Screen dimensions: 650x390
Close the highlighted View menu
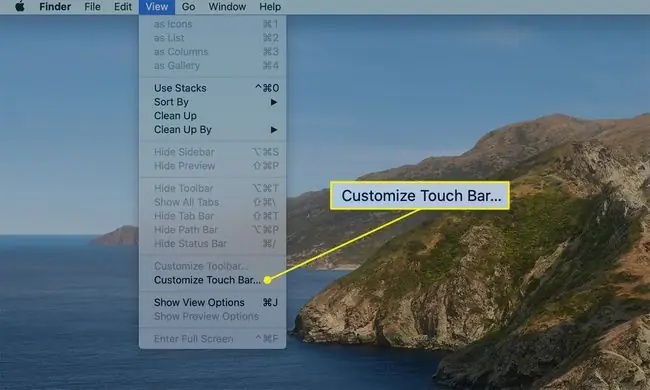click(157, 7)
